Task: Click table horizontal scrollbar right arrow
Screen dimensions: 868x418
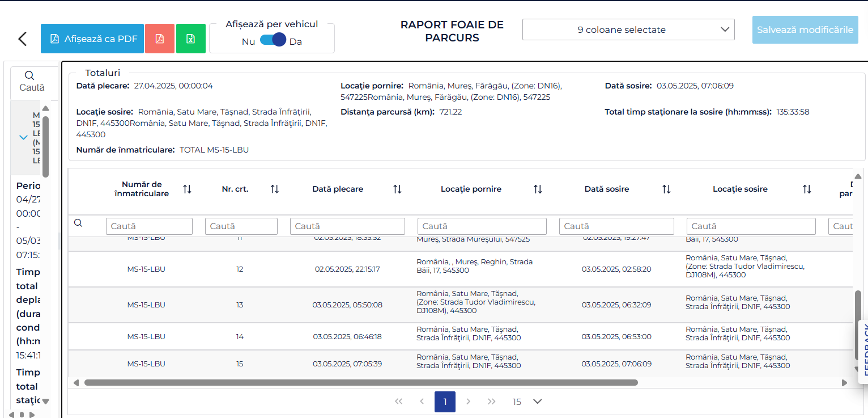Action: click(844, 382)
